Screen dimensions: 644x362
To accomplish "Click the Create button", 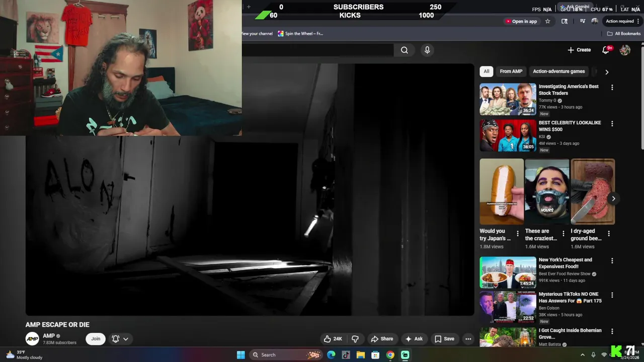I will (x=579, y=50).
